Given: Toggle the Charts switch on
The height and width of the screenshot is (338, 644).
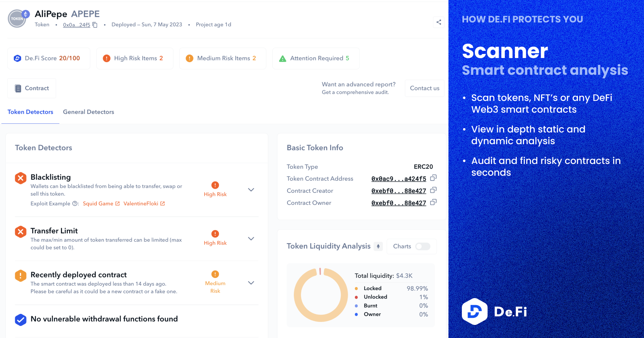Looking at the screenshot, I should point(423,246).
